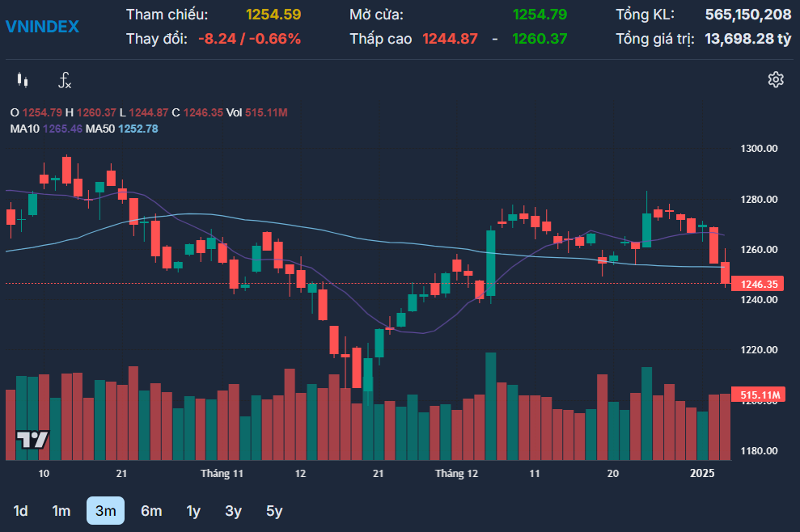Click the 515.11M volume axis label
800x532 pixels.
pyautogui.click(x=759, y=395)
